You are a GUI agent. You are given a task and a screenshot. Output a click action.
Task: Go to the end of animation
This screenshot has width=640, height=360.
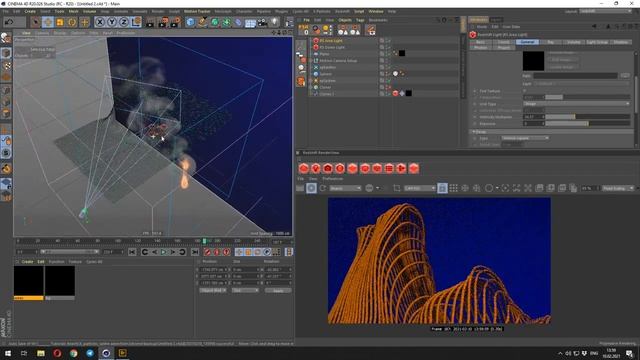(195, 252)
